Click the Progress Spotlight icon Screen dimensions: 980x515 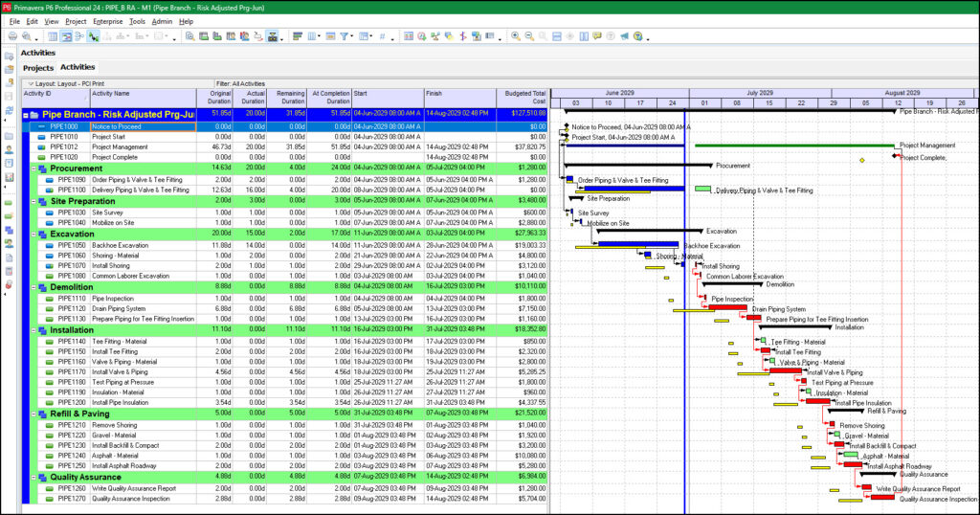(x=449, y=36)
